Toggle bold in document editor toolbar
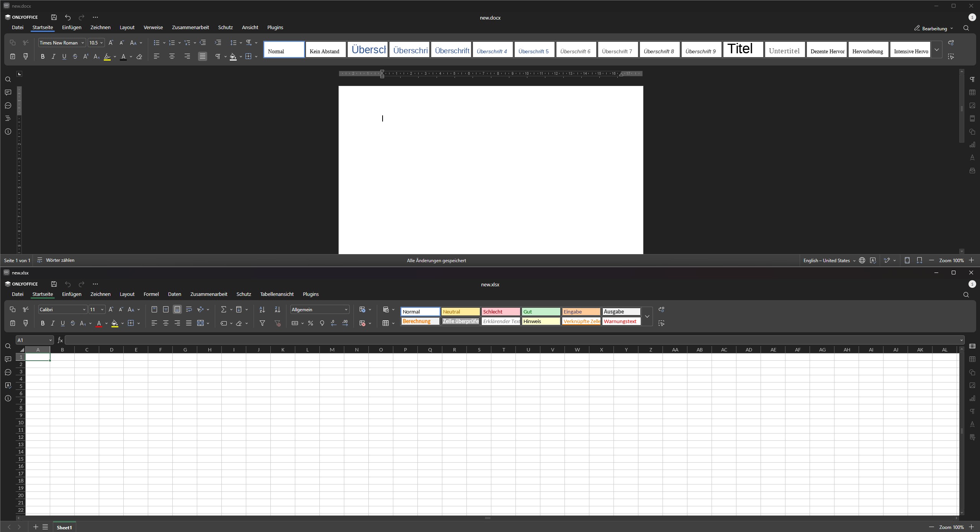 tap(43, 56)
